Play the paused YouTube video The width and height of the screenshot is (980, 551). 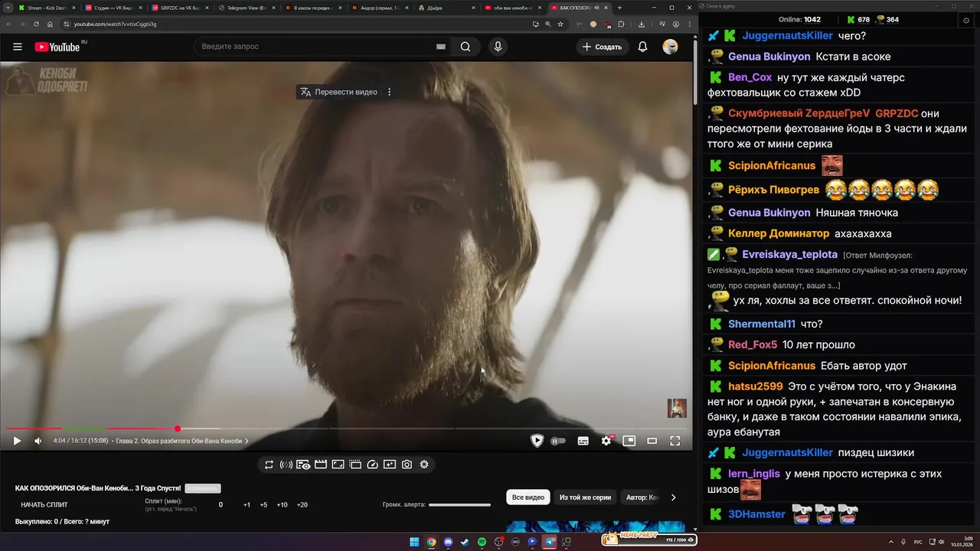16,441
